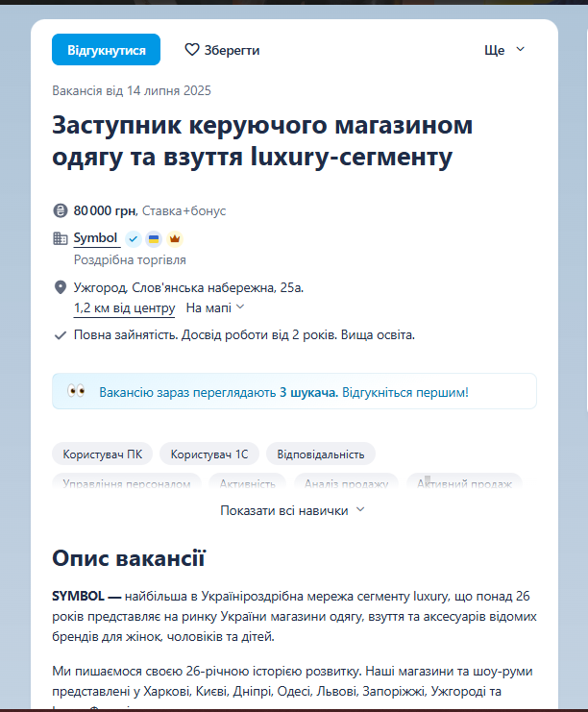Click the salary coin icon
588x712 pixels.
coord(61,210)
